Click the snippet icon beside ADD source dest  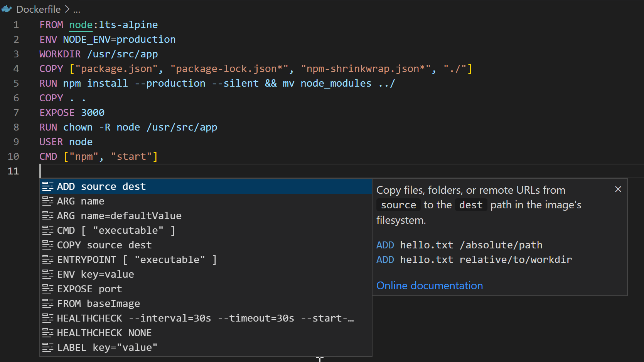(x=48, y=186)
